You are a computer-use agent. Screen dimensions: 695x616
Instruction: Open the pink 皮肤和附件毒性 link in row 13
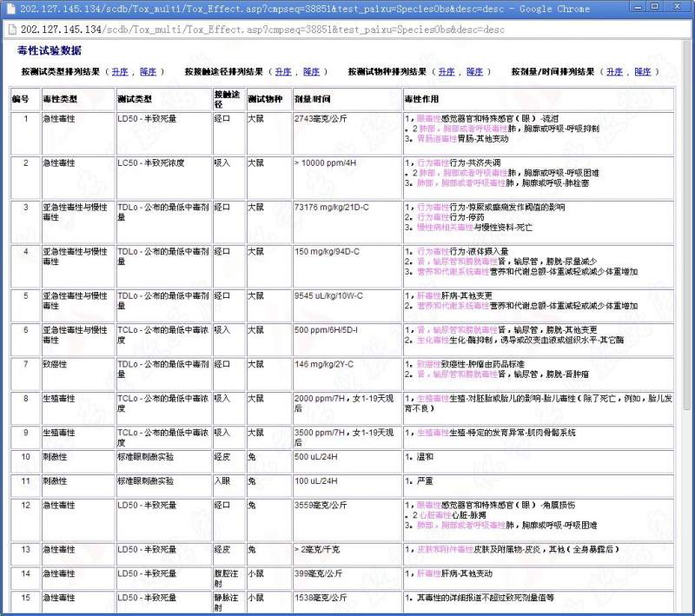[446, 549]
